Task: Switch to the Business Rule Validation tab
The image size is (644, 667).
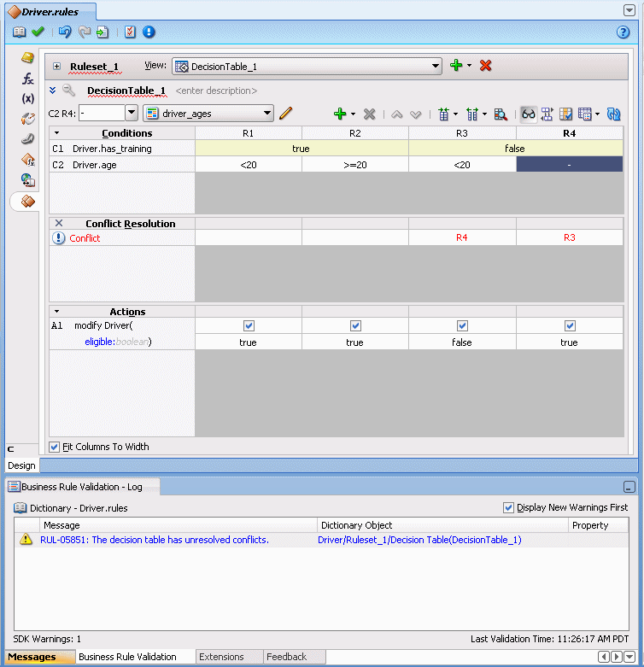Action: [x=127, y=657]
